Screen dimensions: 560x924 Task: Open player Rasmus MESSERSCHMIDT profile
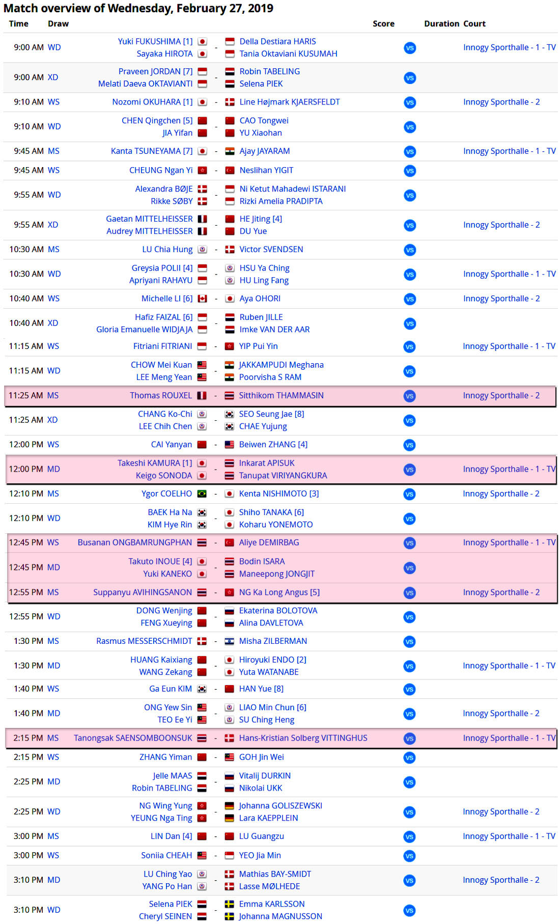[144, 641]
